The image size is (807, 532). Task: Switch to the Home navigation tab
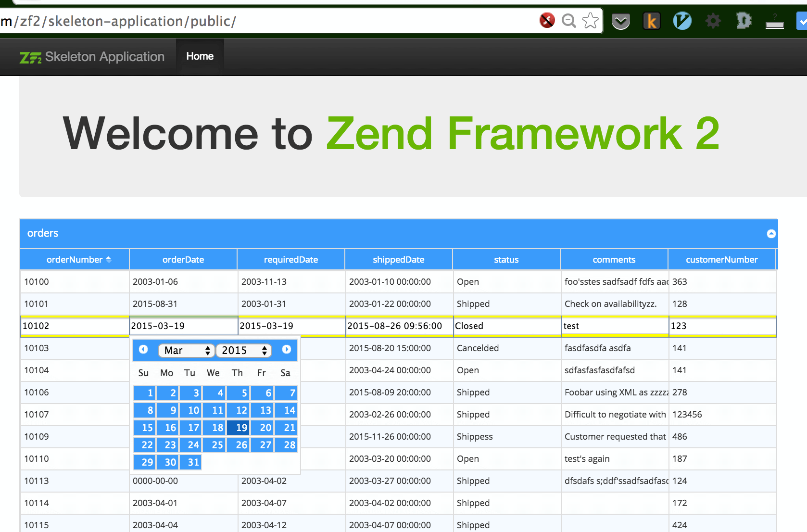coord(200,56)
